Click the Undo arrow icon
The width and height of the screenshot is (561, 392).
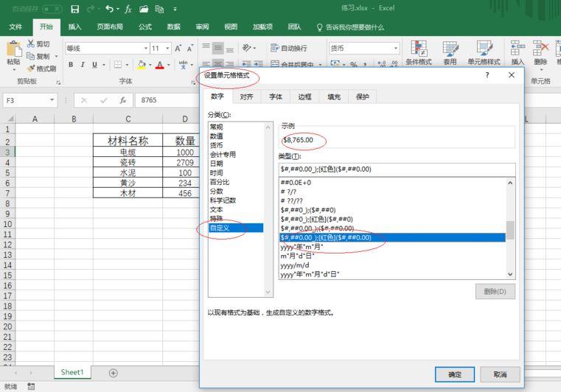[110, 9]
